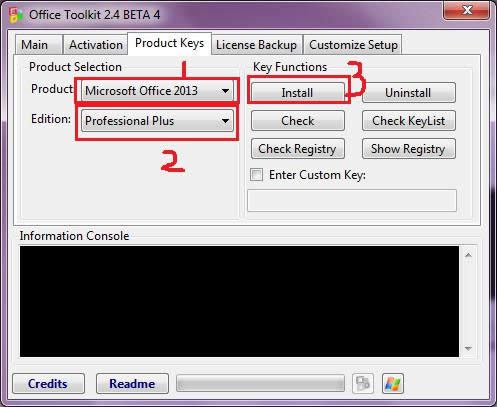This screenshot has width=497, height=407.
Task: Select the Product Keys tab
Action: click(x=169, y=43)
